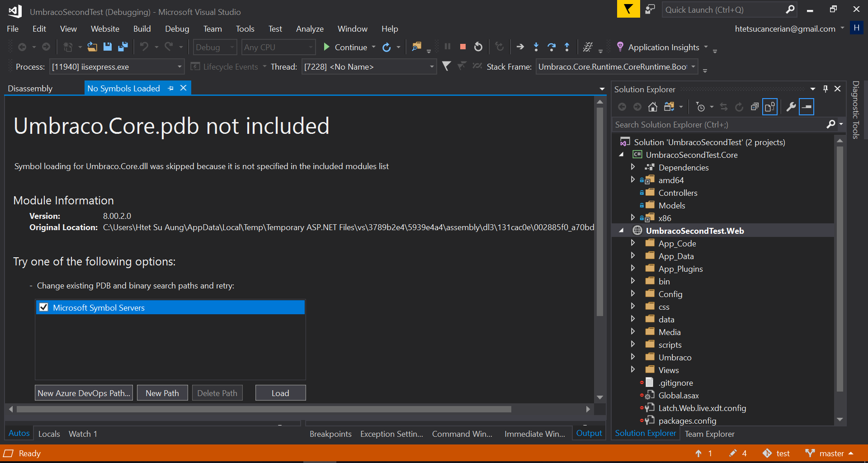Open the Debug menu
Image resolution: width=868 pixels, height=463 pixels.
coord(177,28)
